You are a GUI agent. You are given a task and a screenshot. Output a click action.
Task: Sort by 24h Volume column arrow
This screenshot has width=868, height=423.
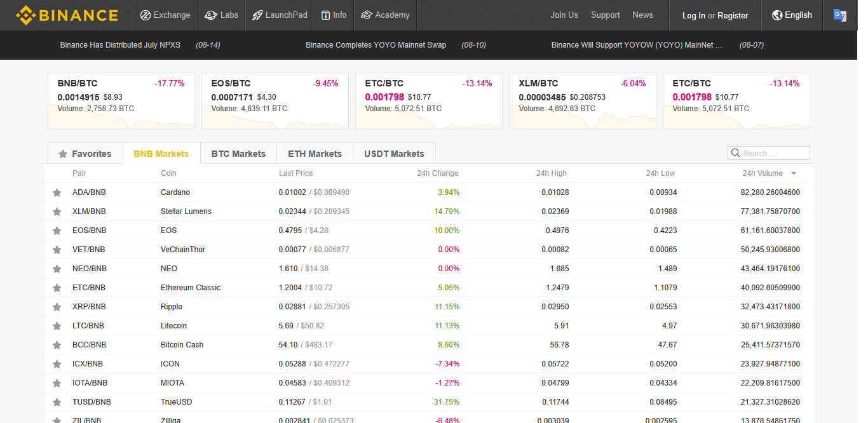pyautogui.click(x=794, y=173)
